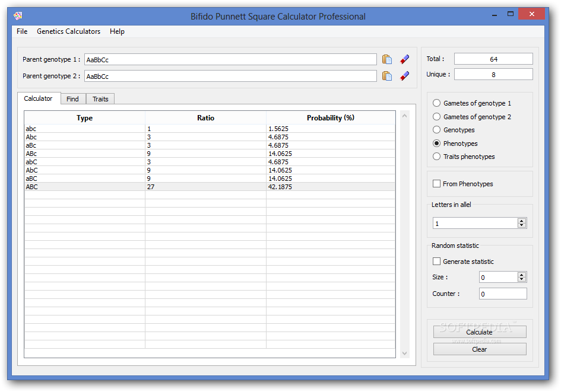Click eraser icon for Parent genotype 2
The width and height of the screenshot is (561, 392).
coord(405,76)
